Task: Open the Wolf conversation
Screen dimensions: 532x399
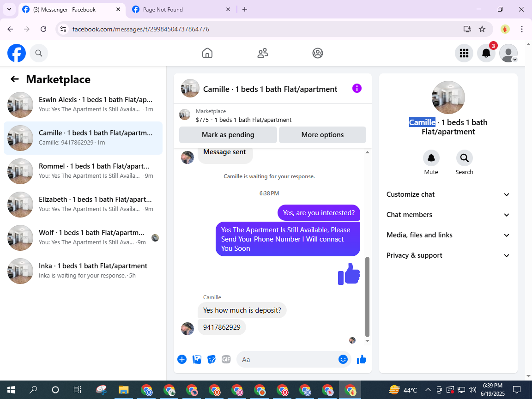Action: coord(83,237)
